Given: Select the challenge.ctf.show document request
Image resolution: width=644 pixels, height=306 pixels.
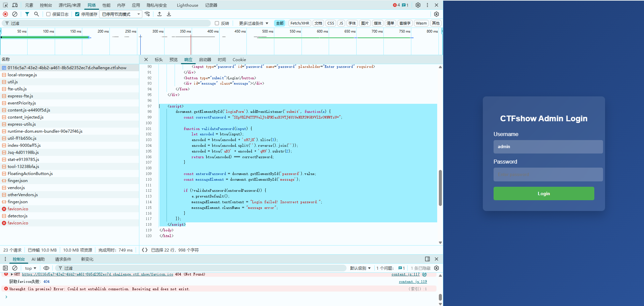Looking at the screenshot, I should (70, 68).
